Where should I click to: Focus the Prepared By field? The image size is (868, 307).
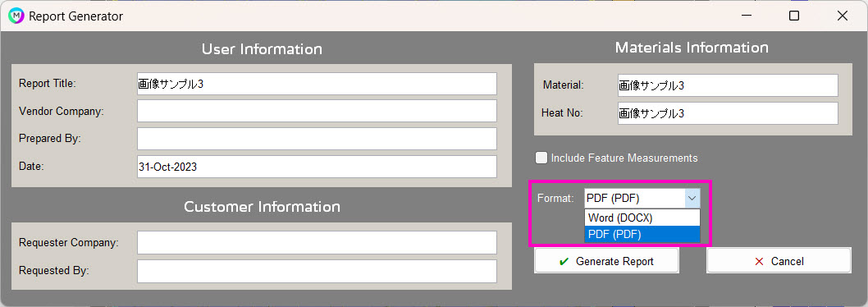(x=317, y=139)
